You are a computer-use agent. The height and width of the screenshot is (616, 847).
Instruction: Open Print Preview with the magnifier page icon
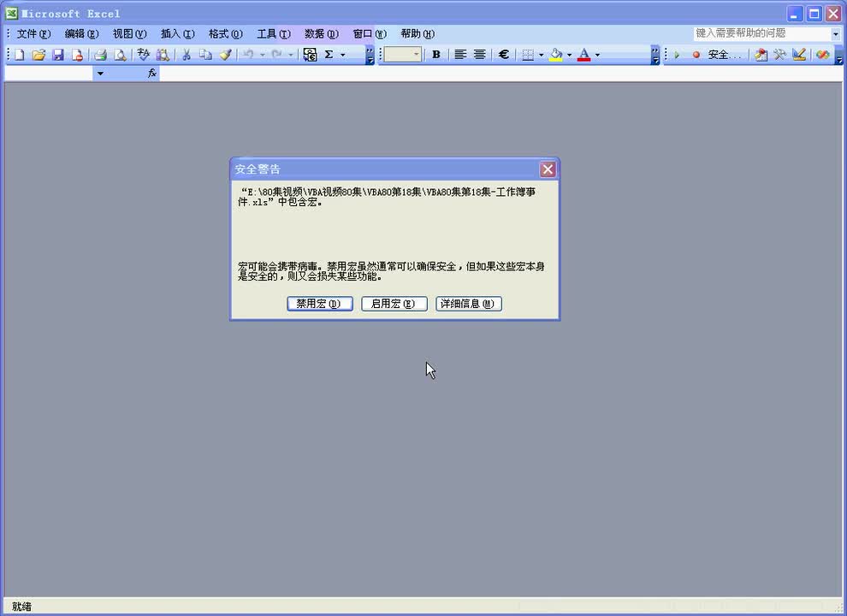[120, 55]
